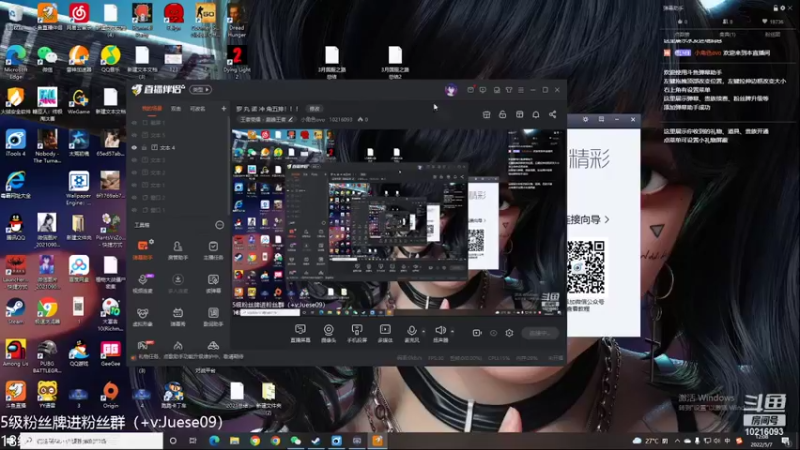The width and height of the screenshot is (800, 450).
Task: Open message icon with red dot in title bar
Action: pyautogui.click(x=470, y=90)
